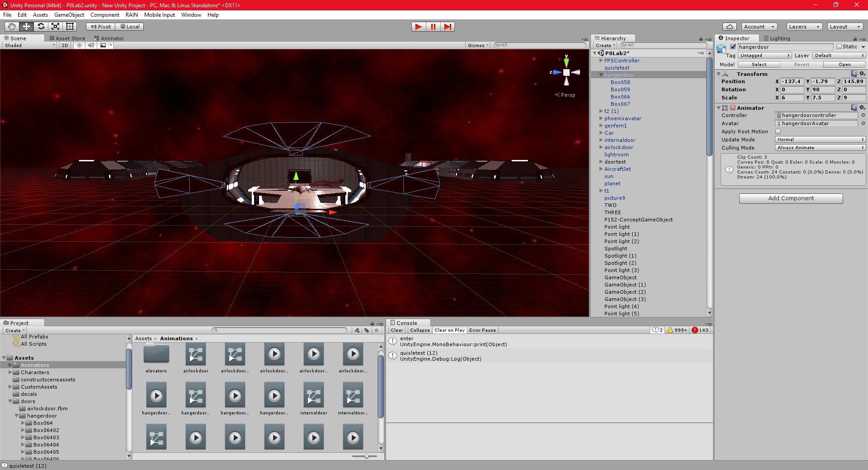The width and height of the screenshot is (868, 470).
Task: Click the Pause button
Action: [433, 27]
